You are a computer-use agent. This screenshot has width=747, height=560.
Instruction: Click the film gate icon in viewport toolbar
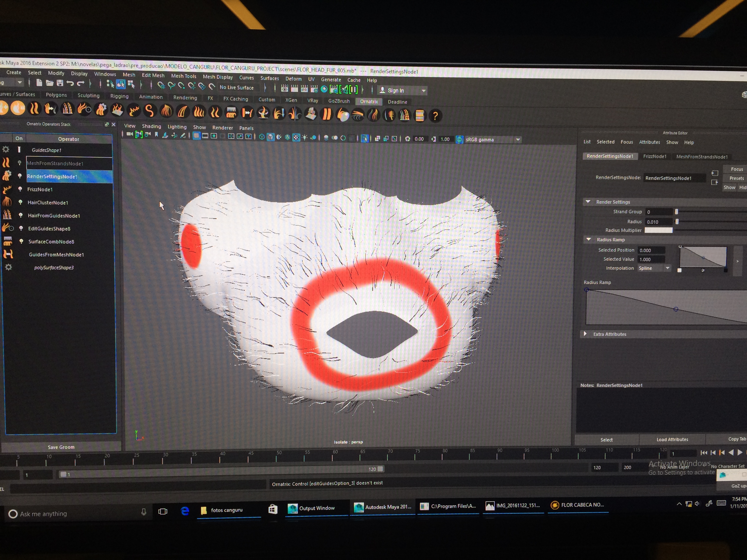(x=205, y=136)
